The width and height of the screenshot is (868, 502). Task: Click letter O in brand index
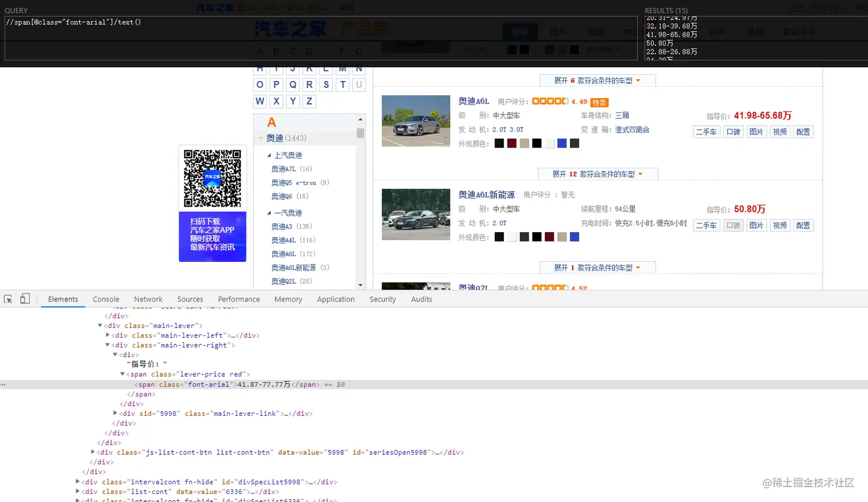click(260, 85)
